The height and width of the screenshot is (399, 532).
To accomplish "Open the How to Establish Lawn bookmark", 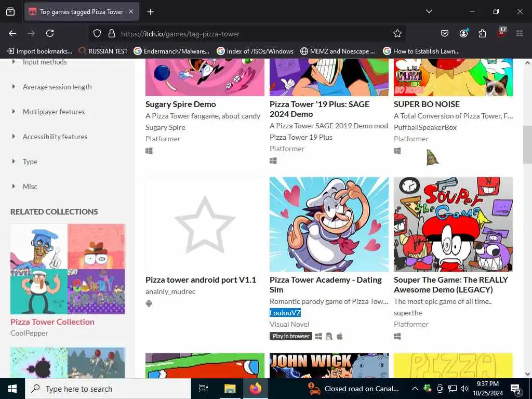I will 421,51.
